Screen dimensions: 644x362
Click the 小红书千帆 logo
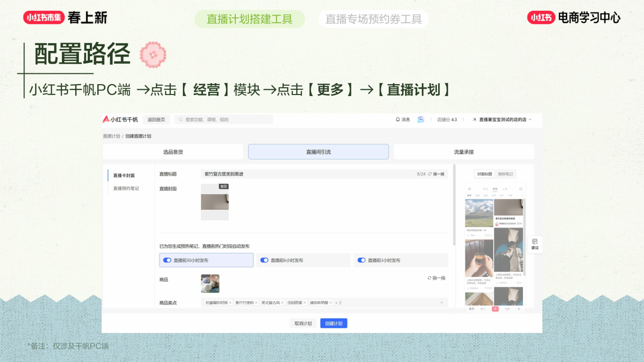[x=115, y=119]
